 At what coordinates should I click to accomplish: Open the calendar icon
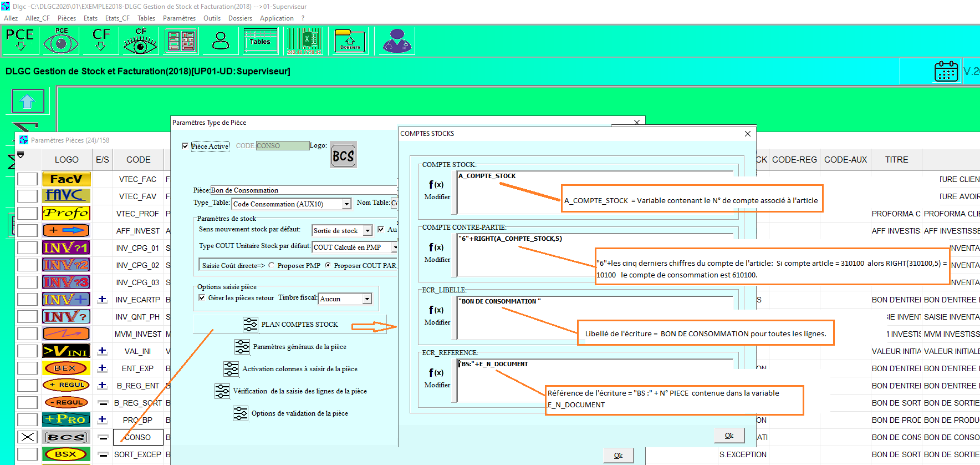(946, 72)
